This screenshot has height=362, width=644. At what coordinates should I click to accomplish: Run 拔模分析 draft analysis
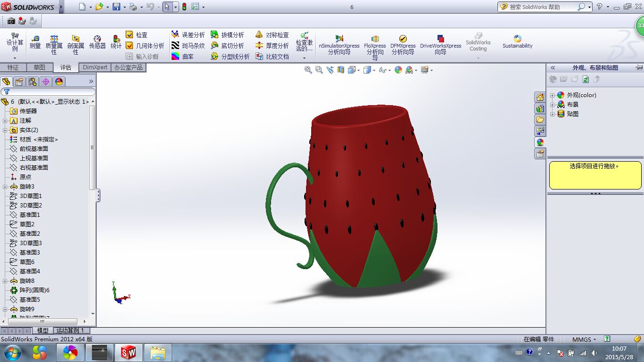click(x=227, y=35)
